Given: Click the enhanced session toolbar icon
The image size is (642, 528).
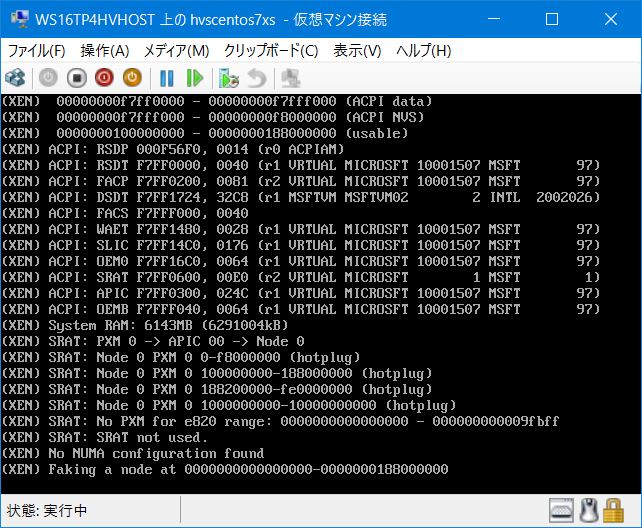Looking at the screenshot, I should tap(291, 78).
